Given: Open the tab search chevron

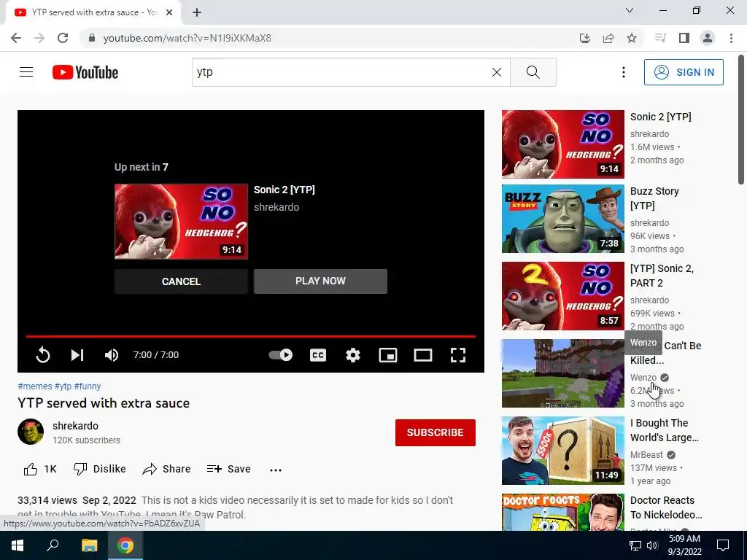Looking at the screenshot, I should (630, 10).
